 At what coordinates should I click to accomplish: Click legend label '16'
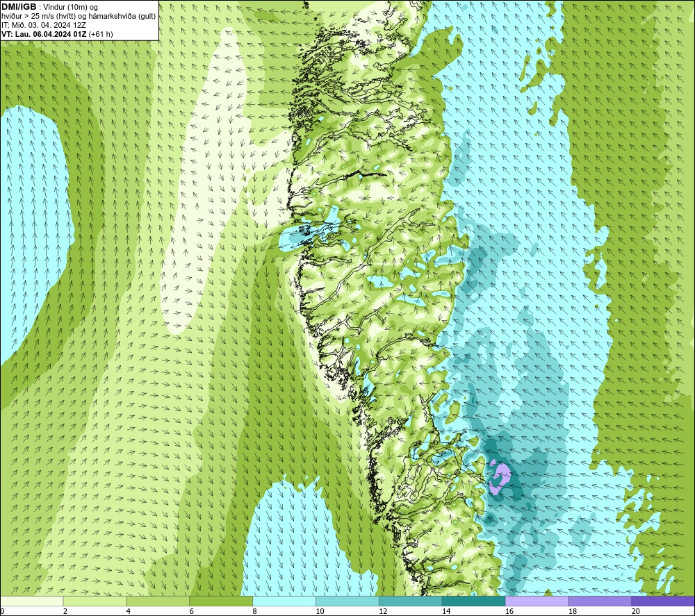coord(509,611)
